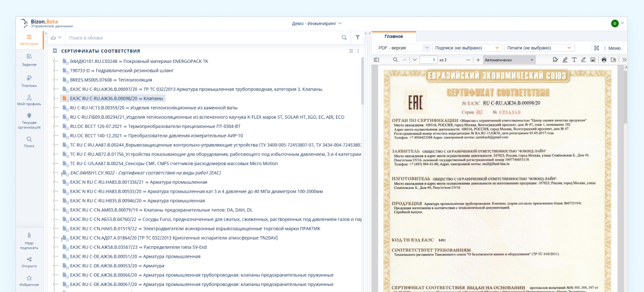The height and width of the screenshot is (292, 644).
Task: Open Текущая организация in the sidebar
Action: [x=29, y=121]
